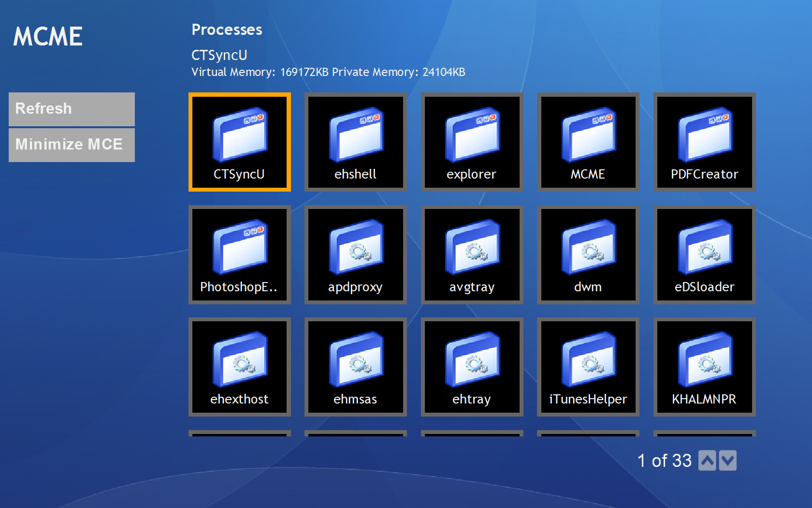812x508 pixels.
Task: Select the PDFCreator process icon
Action: [x=704, y=142]
